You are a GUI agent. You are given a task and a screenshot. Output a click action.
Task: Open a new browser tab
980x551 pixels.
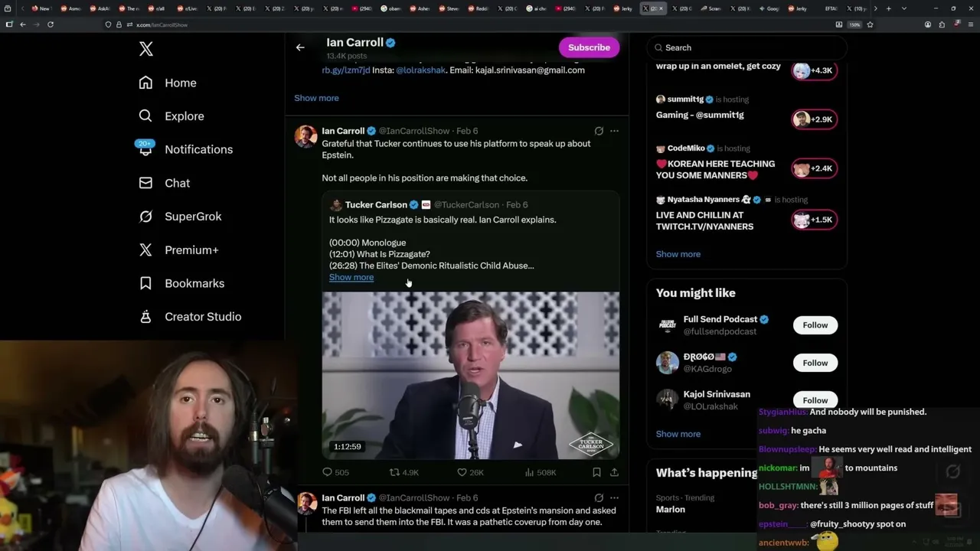(888, 8)
